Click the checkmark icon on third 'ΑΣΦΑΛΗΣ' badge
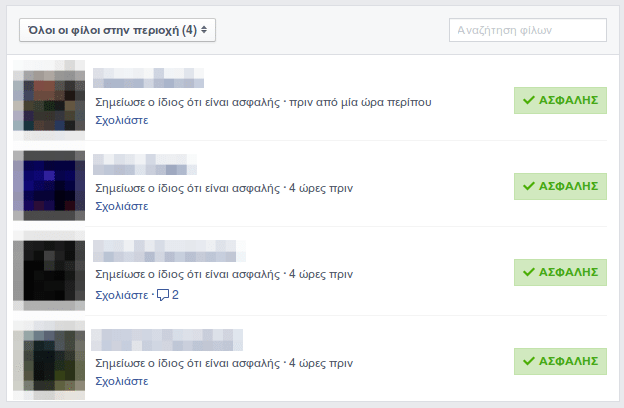Viewport: 624px width, 408px height. (x=528, y=272)
